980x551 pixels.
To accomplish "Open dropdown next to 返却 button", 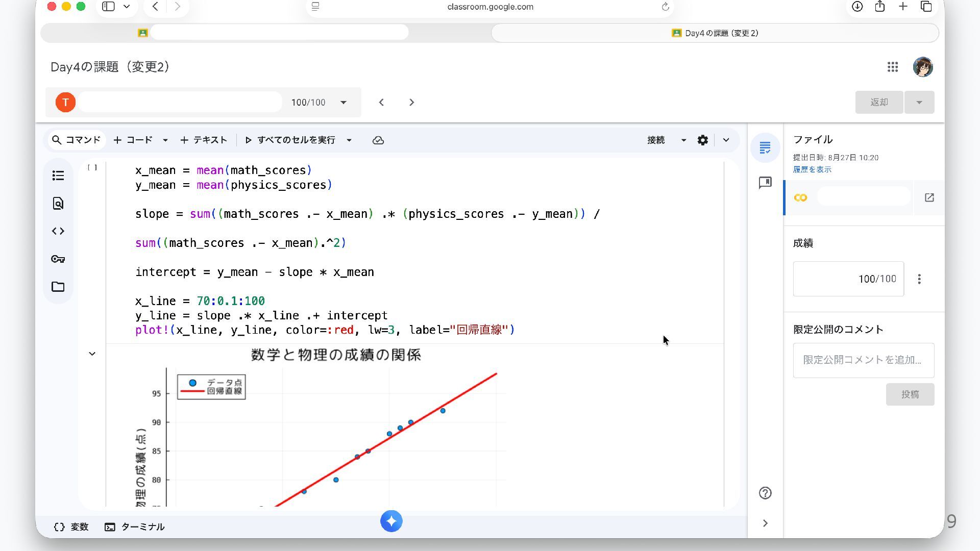I will [x=919, y=103].
